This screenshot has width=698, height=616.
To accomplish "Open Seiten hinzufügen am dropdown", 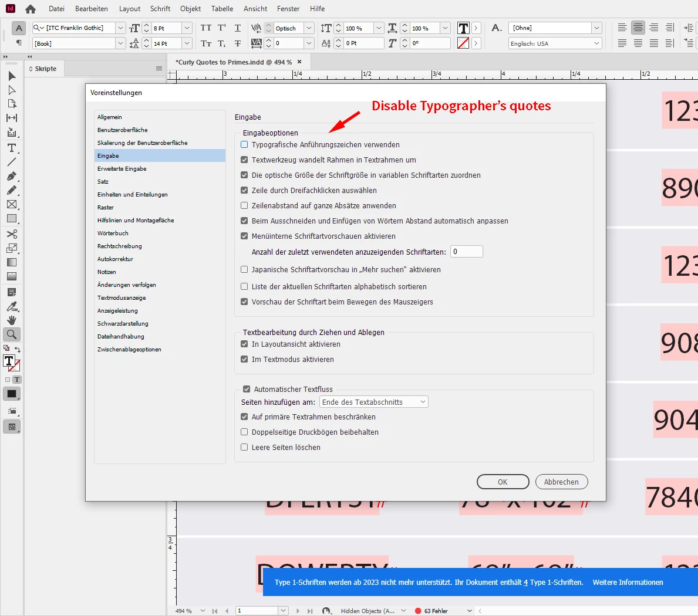I will pyautogui.click(x=373, y=402).
